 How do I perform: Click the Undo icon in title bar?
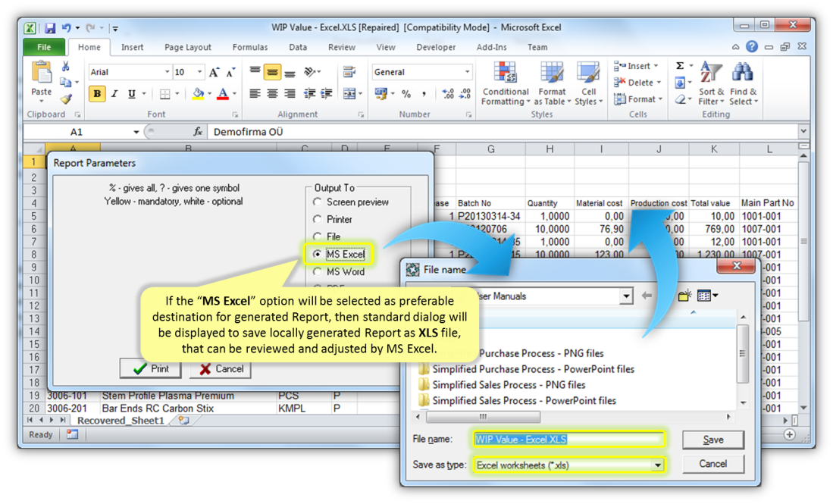click(x=67, y=27)
